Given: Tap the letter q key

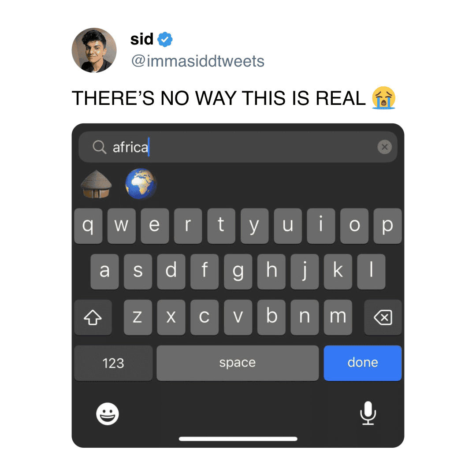Looking at the screenshot, I should pyautogui.click(x=88, y=226).
